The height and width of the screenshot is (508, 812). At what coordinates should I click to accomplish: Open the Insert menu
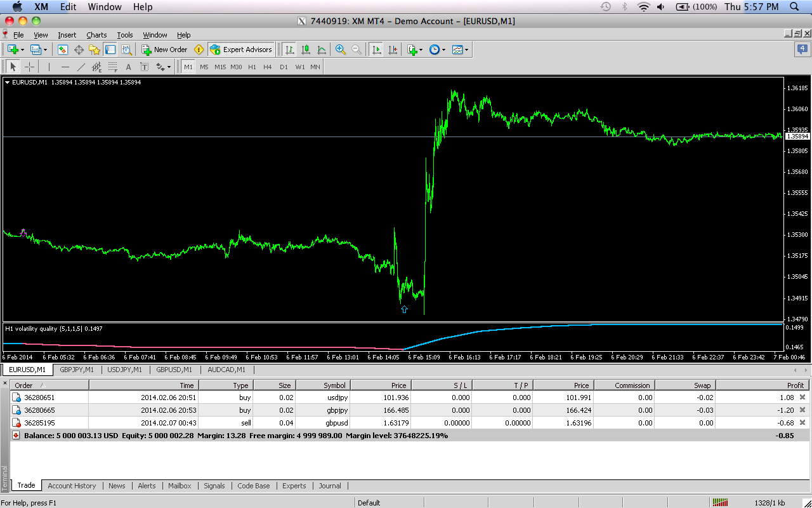(x=67, y=35)
